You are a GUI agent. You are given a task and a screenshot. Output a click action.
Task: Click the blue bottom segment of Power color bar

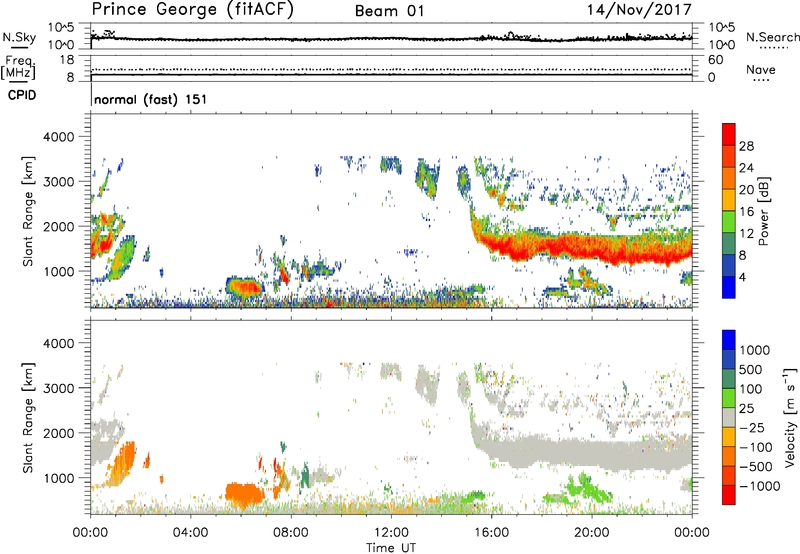pos(729,287)
